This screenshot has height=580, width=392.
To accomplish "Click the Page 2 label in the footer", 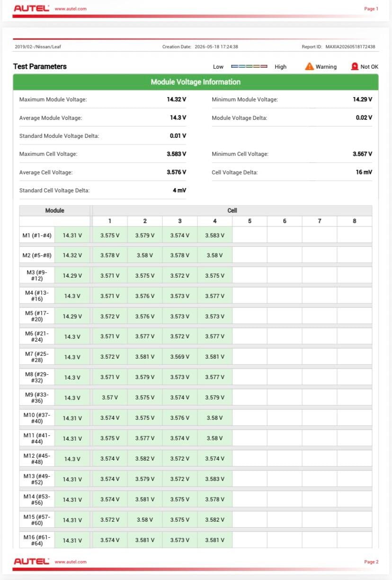I will pyautogui.click(x=371, y=562).
